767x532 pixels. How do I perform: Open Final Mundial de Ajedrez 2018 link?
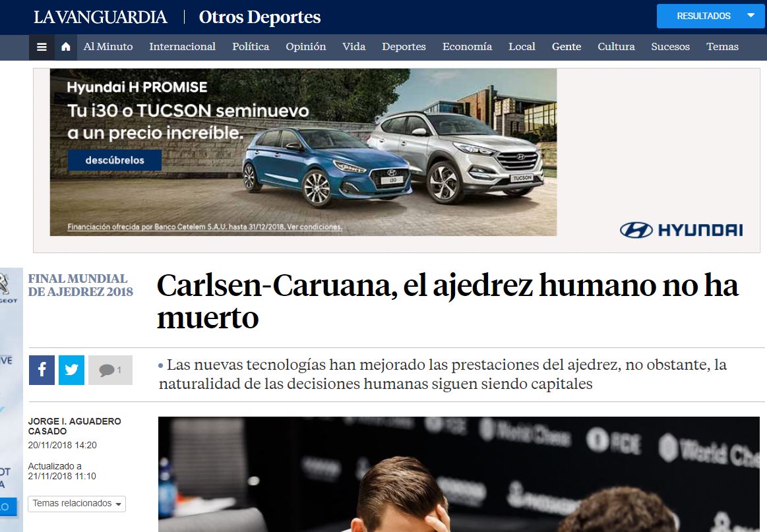80,285
